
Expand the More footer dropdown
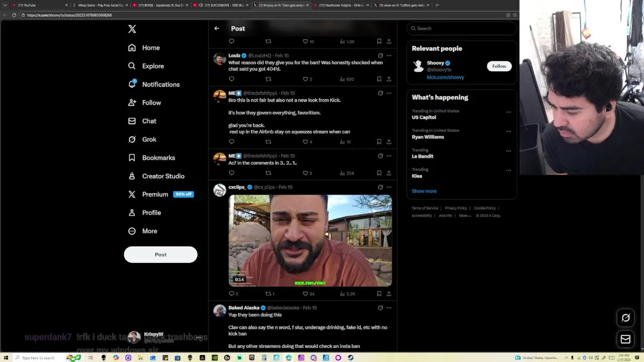465,216
